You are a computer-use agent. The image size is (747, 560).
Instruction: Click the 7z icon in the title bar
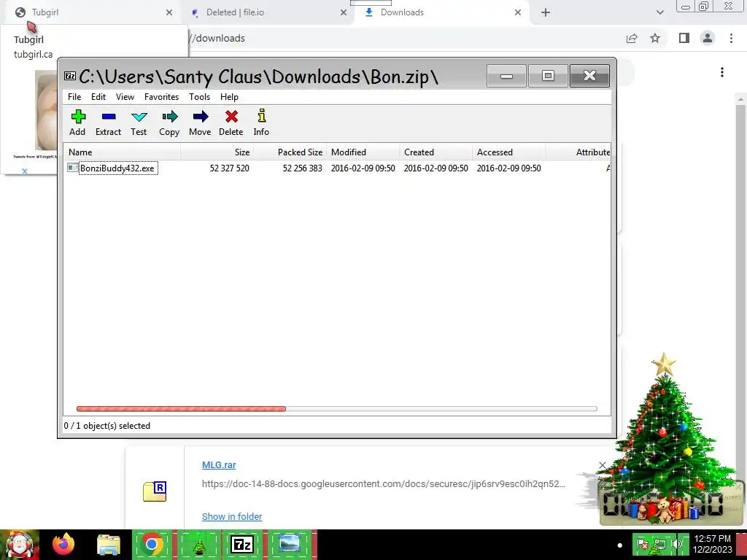click(x=70, y=76)
